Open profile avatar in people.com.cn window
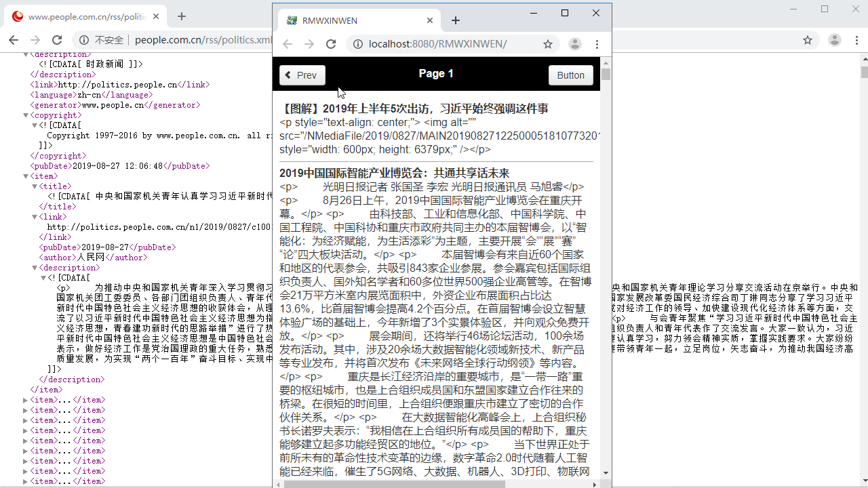The height and width of the screenshot is (488, 868). [835, 40]
